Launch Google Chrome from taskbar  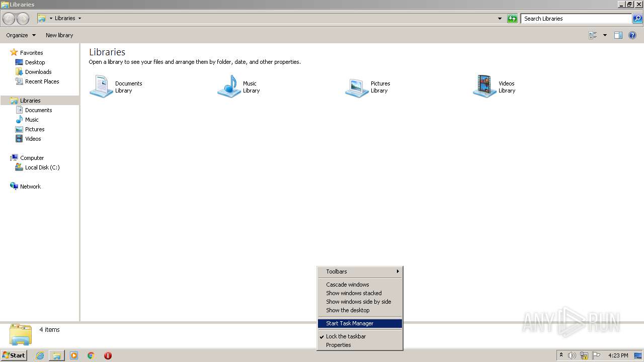pos(91,355)
